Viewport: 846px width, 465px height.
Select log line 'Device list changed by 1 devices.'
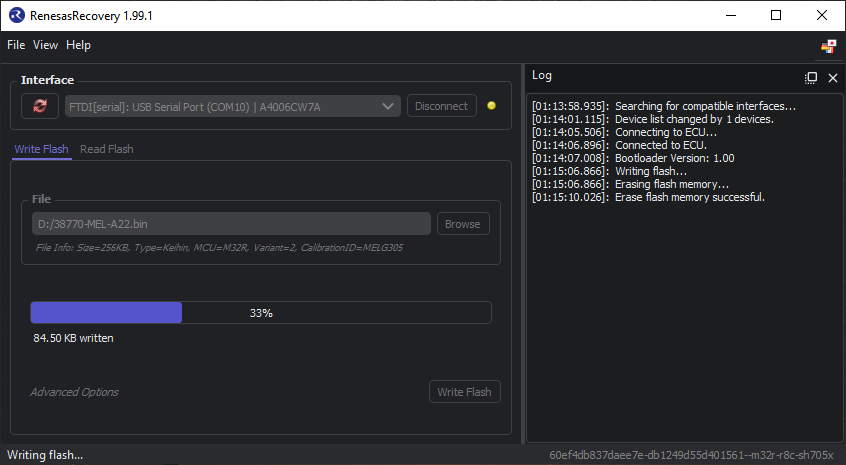[653, 119]
